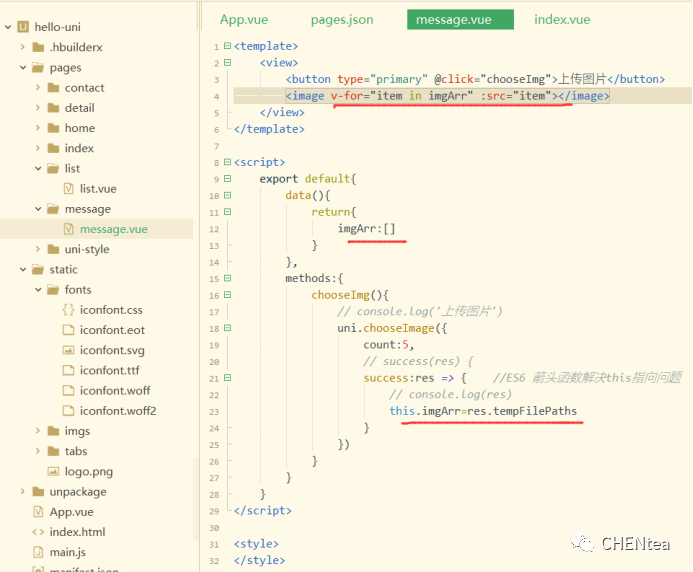Viewport: 693px width, 572px height.
Task: Collapse the template fold marker on line 1
Action: point(229,46)
